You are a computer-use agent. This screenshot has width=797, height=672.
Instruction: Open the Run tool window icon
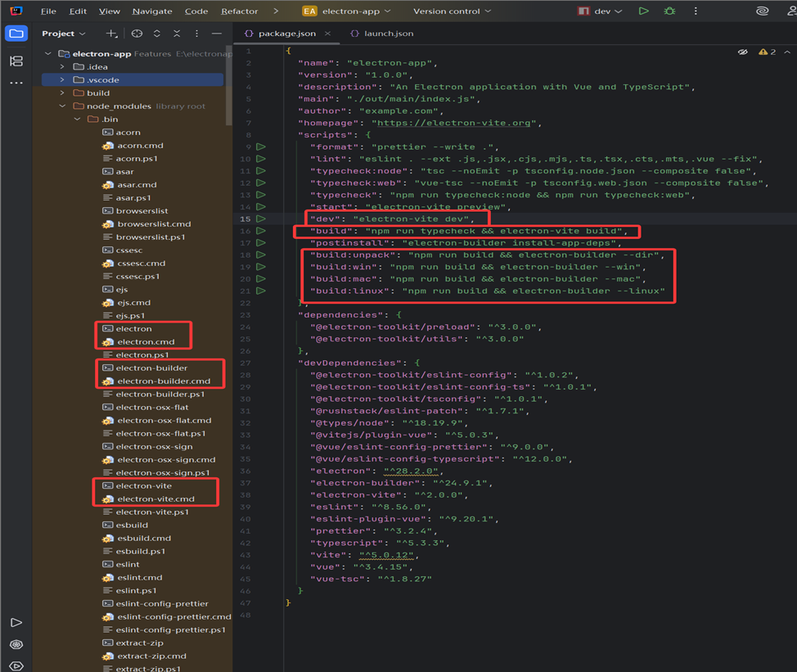click(x=16, y=623)
